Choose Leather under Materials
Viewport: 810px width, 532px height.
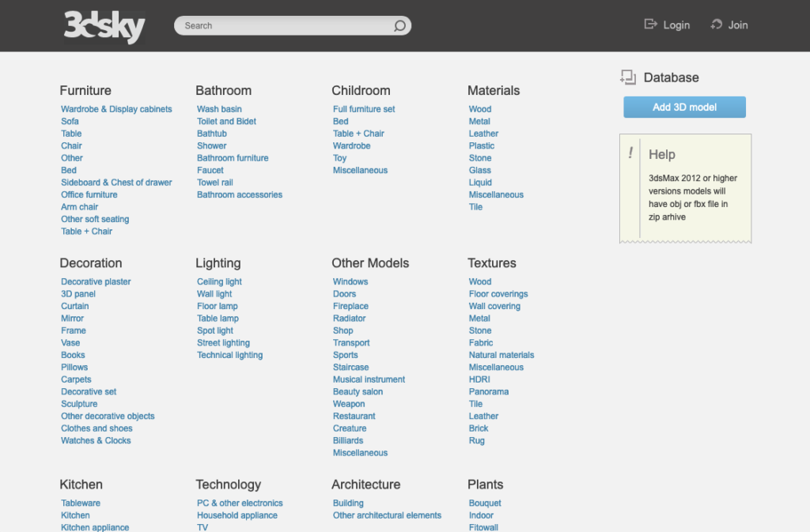pyautogui.click(x=483, y=134)
